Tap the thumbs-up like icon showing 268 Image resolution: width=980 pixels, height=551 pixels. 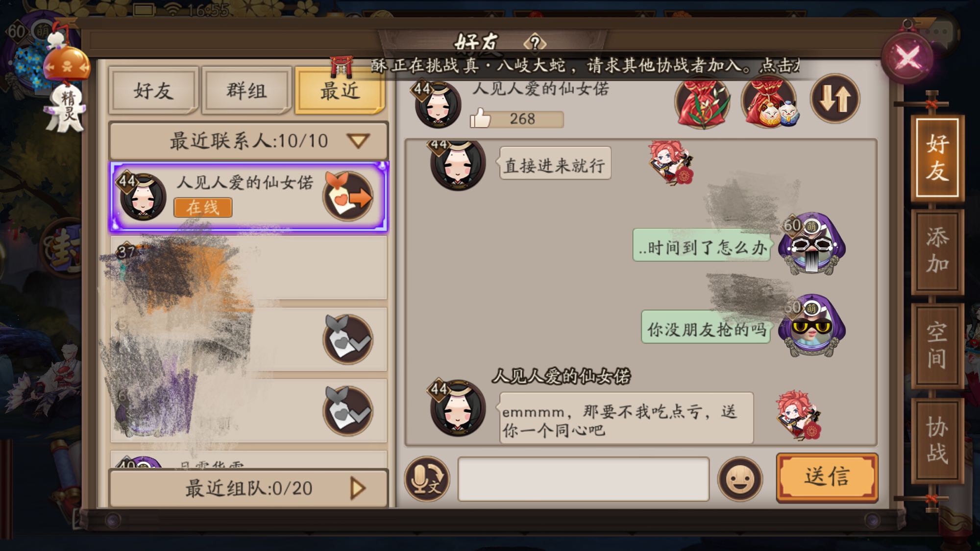pyautogui.click(x=480, y=118)
